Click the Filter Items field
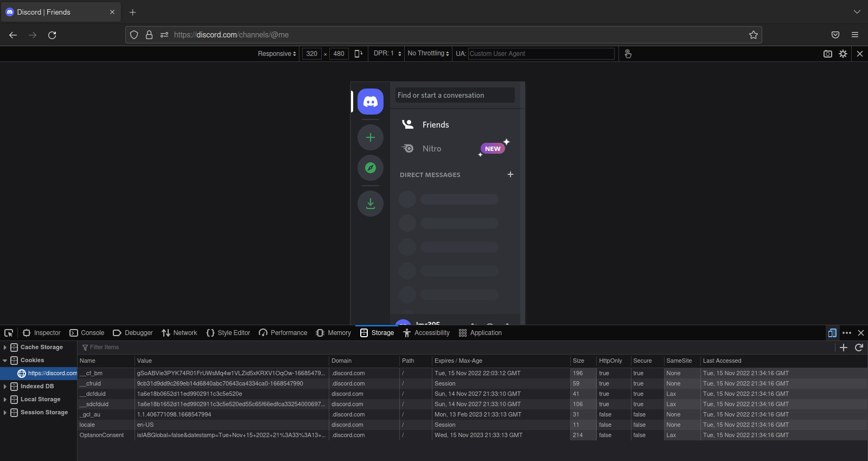Screen dimensions: 868x461 [x=456, y=348]
